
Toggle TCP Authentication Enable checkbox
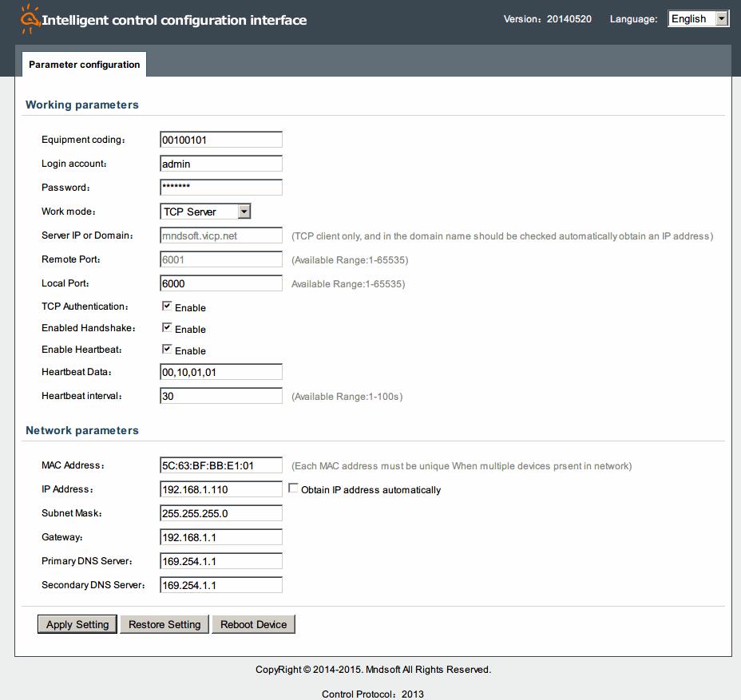tap(167, 306)
